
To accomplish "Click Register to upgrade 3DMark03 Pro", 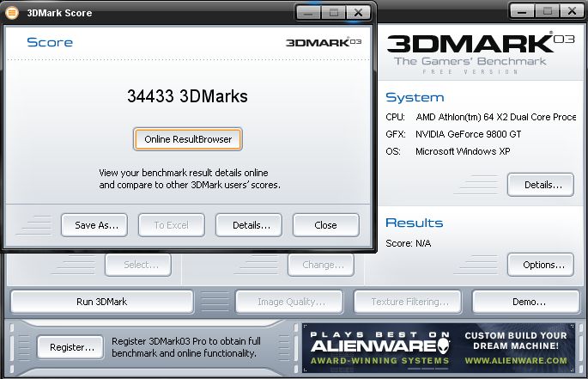I will [70, 347].
